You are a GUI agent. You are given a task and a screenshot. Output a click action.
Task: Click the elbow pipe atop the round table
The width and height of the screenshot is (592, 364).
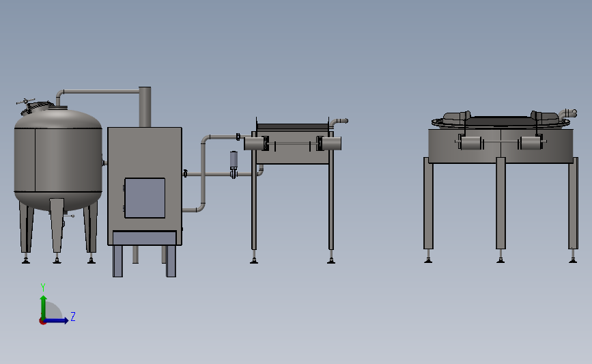point(567,113)
